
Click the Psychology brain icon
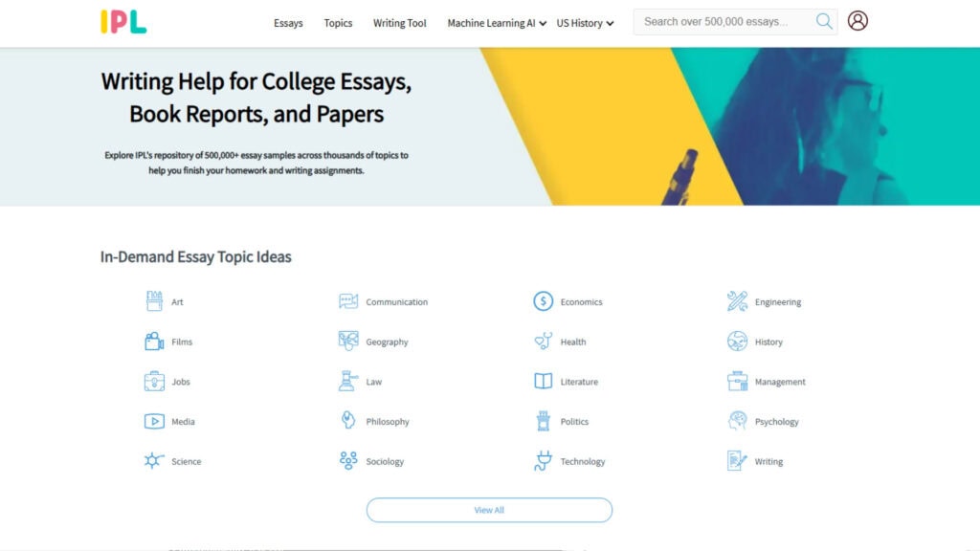click(x=737, y=421)
